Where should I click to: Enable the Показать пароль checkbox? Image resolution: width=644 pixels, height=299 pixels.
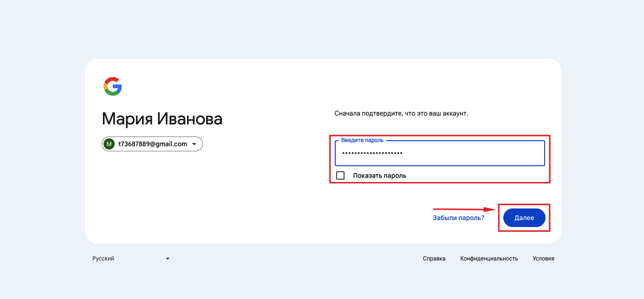tap(340, 175)
